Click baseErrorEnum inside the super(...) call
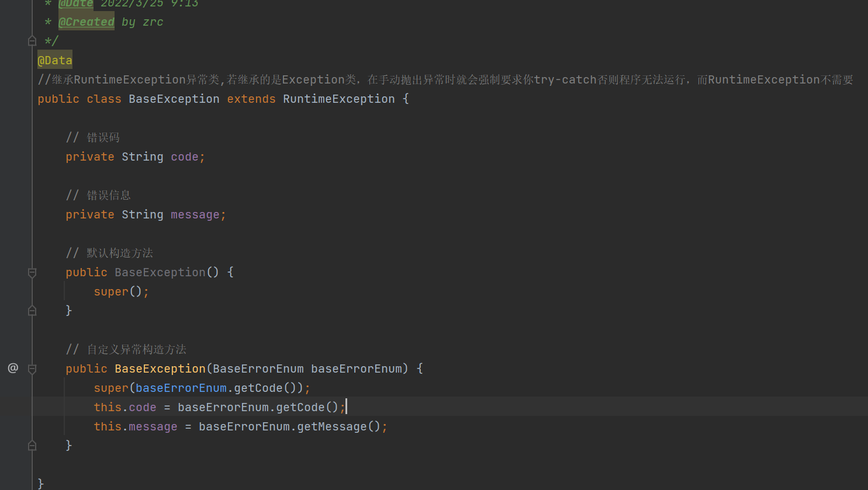The height and width of the screenshot is (490, 868). (181, 388)
